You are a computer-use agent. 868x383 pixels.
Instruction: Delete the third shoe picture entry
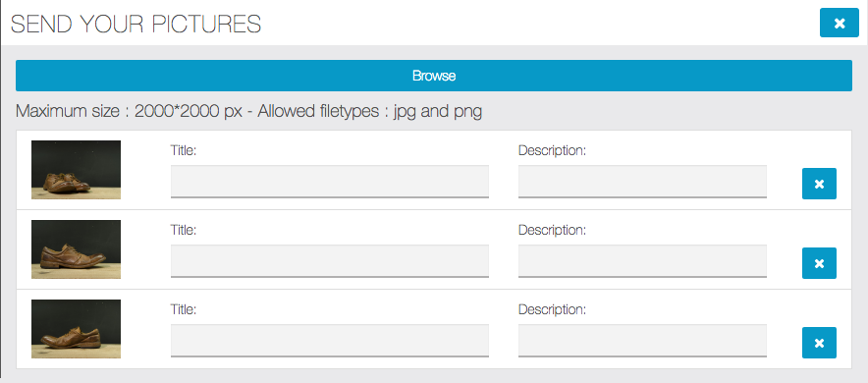click(819, 343)
